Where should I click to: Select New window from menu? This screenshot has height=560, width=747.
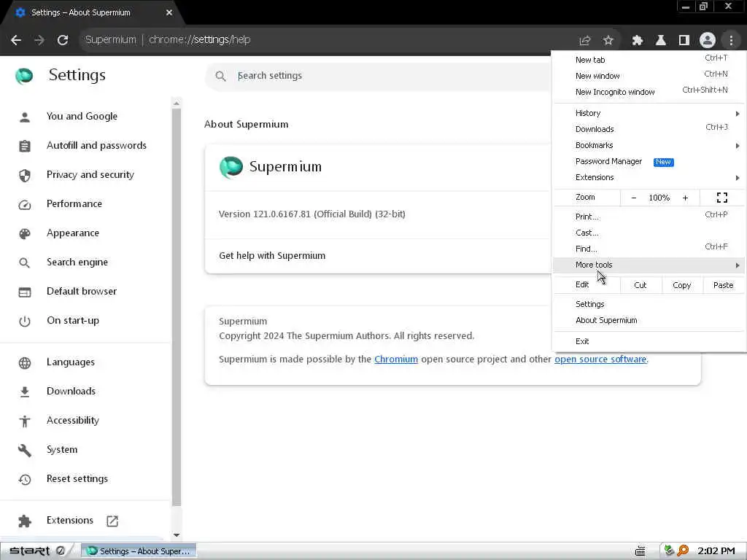click(x=649, y=76)
